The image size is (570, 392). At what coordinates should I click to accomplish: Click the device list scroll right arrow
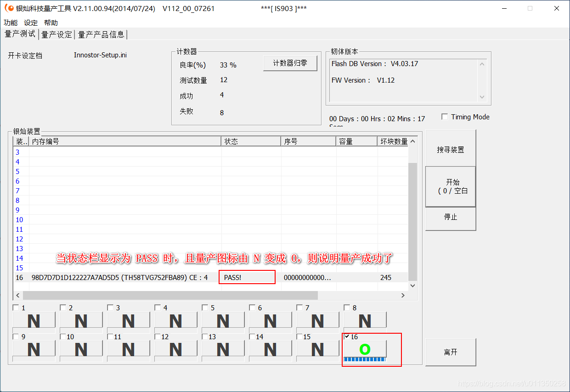pyautogui.click(x=403, y=295)
